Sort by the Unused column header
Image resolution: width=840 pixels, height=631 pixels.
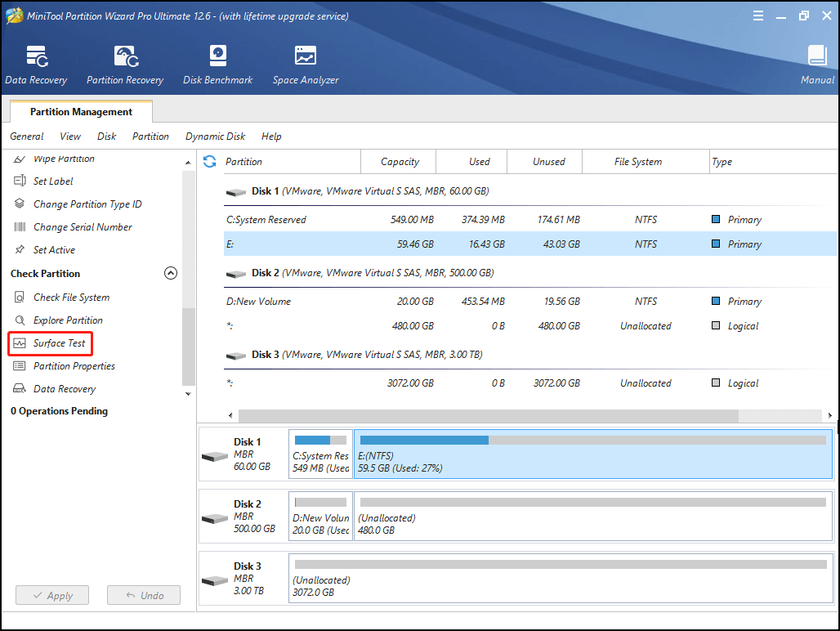pos(545,162)
